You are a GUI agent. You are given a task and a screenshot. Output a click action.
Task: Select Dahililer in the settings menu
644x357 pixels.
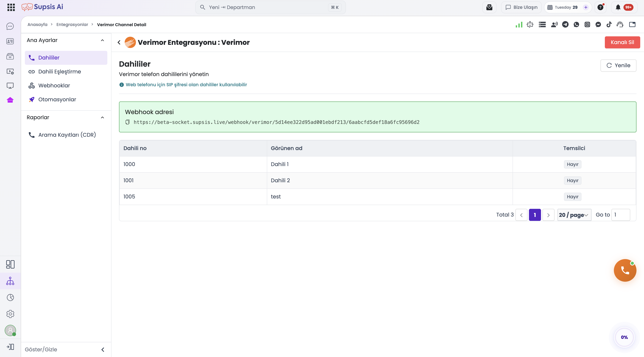[x=66, y=58]
